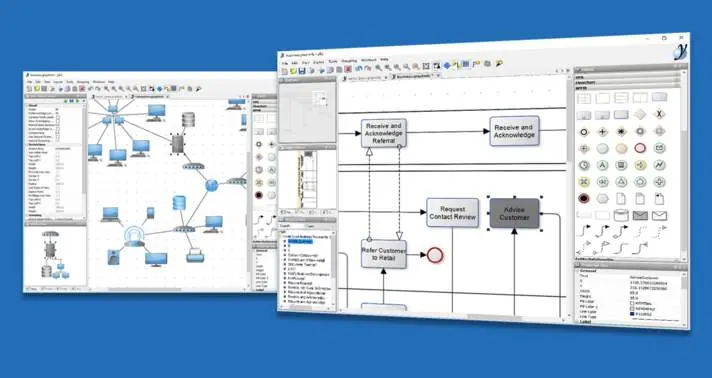Click the blue diamond icon in front window toolbar
This screenshot has height=378, width=712.
point(447,66)
